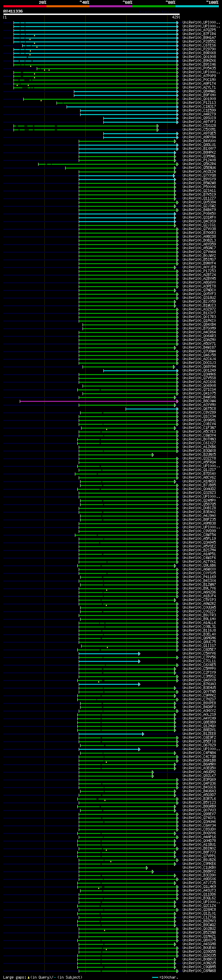Click the cyan alignment bar of UniRef100_C5AYV6
The width and height of the screenshot is (222, 980).
click(109, 654)
